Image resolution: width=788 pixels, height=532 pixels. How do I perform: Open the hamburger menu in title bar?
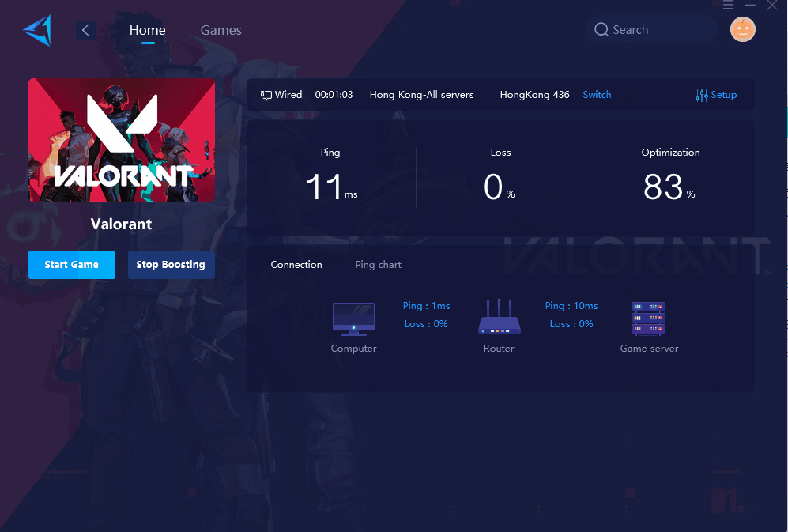tap(728, 6)
